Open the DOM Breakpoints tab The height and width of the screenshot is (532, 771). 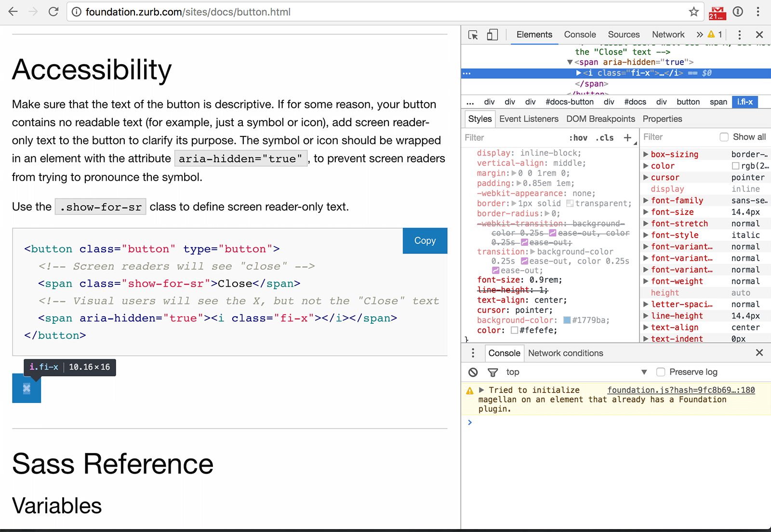coord(600,119)
